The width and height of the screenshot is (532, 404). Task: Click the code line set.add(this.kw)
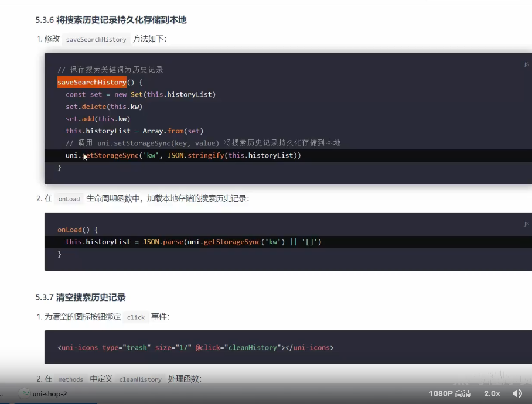point(98,119)
